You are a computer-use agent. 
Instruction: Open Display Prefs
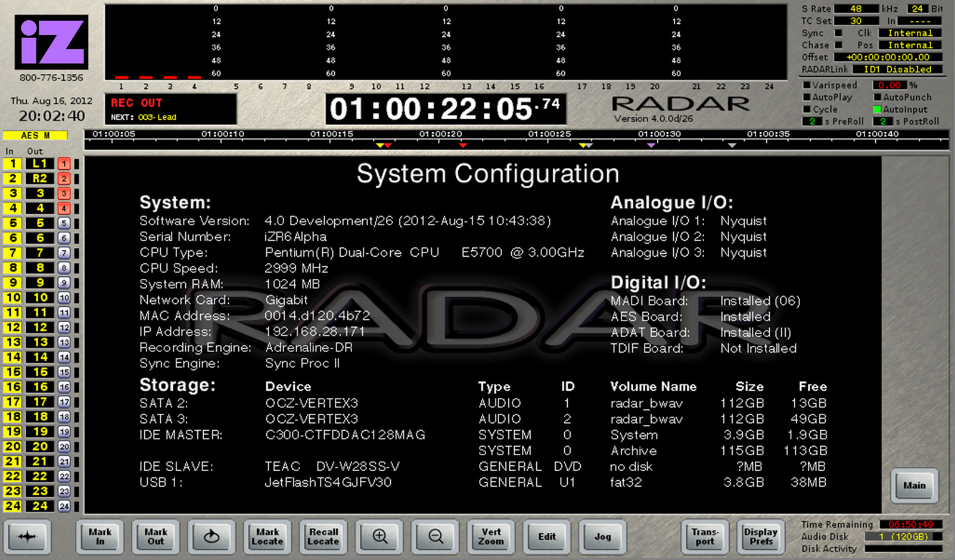tap(761, 537)
